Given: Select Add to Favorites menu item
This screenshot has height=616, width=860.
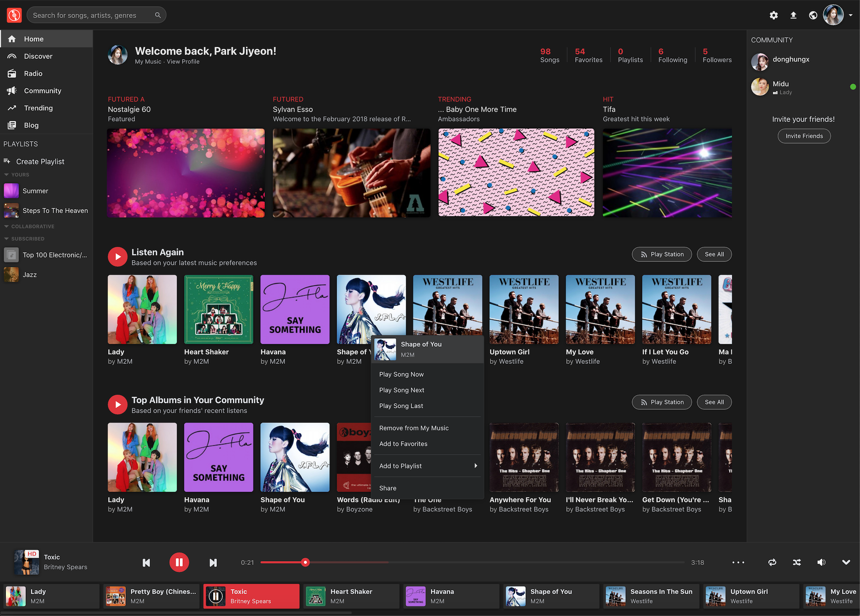Looking at the screenshot, I should pyautogui.click(x=403, y=444).
